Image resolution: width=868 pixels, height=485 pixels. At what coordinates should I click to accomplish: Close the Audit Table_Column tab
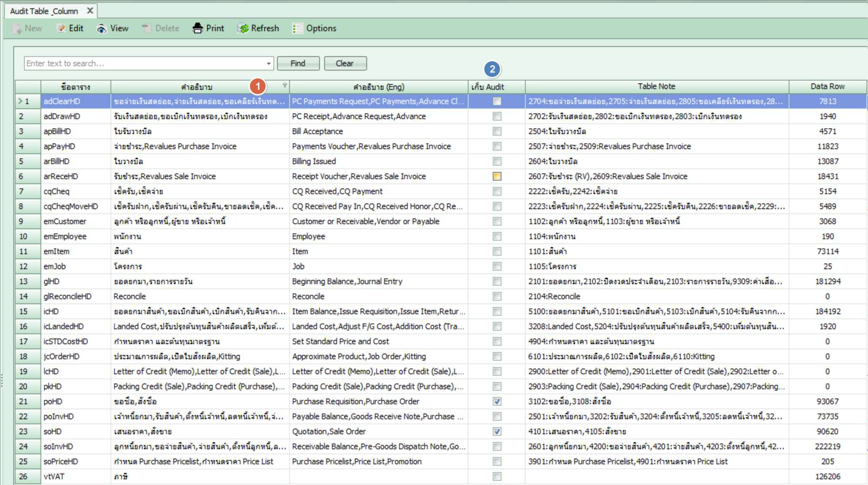tap(90, 10)
